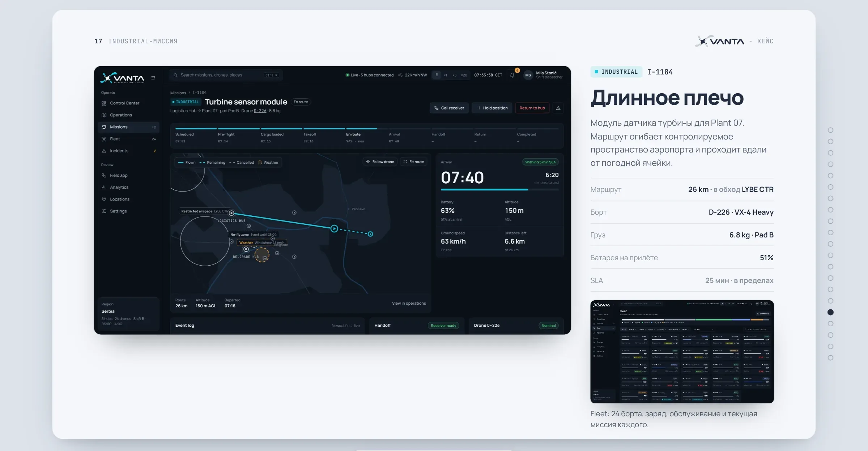This screenshot has height=451, width=868.
Task: Click the View in operations link
Action: tap(409, 304)
